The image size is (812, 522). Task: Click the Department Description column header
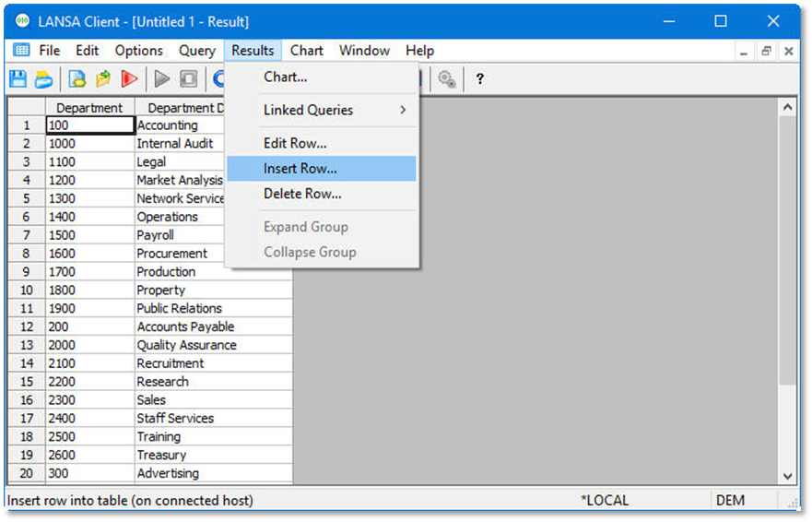[180, 107]
